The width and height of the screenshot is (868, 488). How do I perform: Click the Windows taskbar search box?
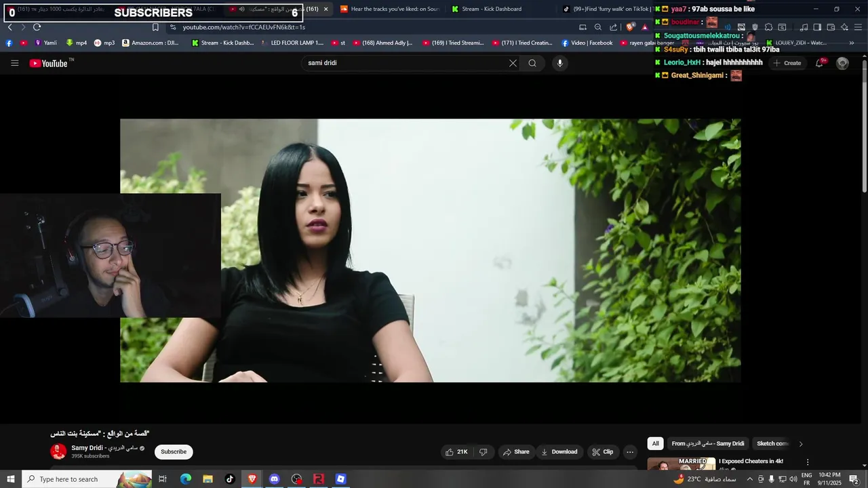pyautogui.click(x=87, y=479)
